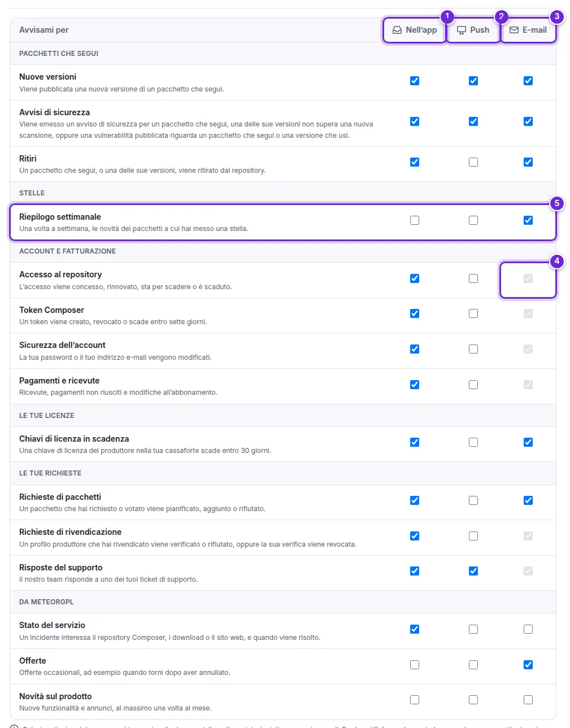The width and height of the screenshot is (570, 728).
Task: Click the monitor icon beside Push
Action: click(462, 30)
